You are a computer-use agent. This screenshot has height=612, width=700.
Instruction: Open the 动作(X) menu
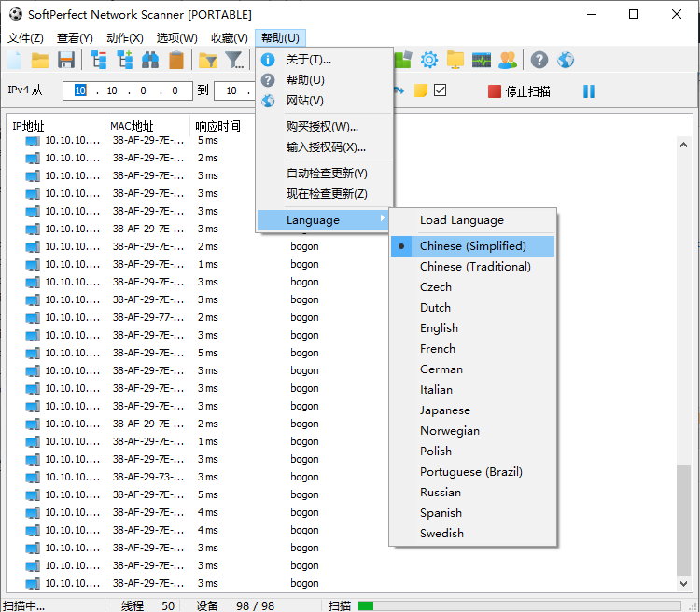point(125,38)
